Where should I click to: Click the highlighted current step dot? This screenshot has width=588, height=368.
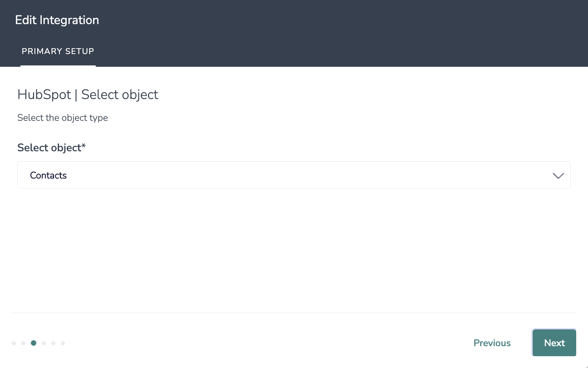(34, 343)
